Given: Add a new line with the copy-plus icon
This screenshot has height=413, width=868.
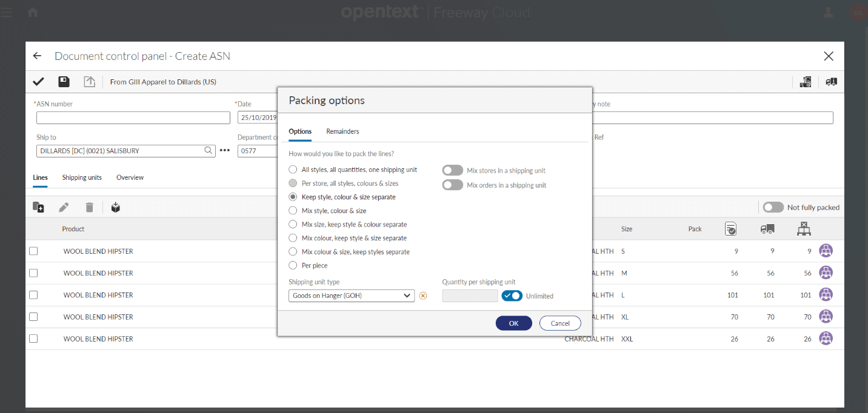Looking at the screenshot, I should tap(38, 206).
